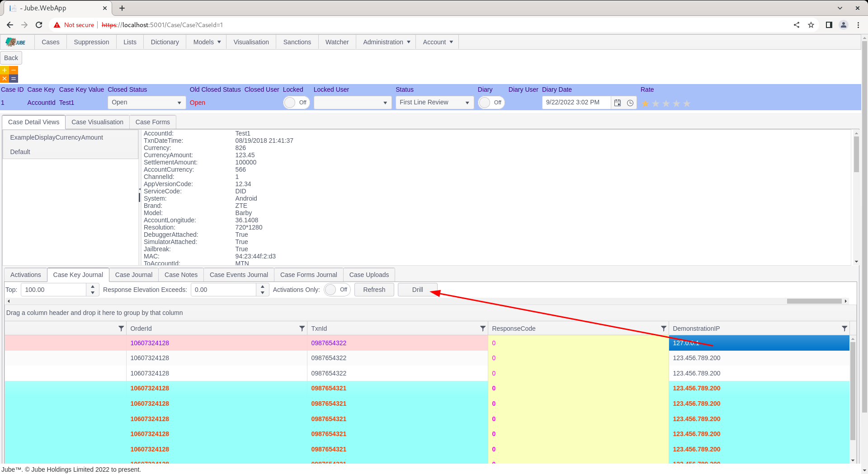Image resolution: width=868 pixels, height=474 pixels.
Task: Open filter for the ResponseCode column
Action: [x=663, y=329]
